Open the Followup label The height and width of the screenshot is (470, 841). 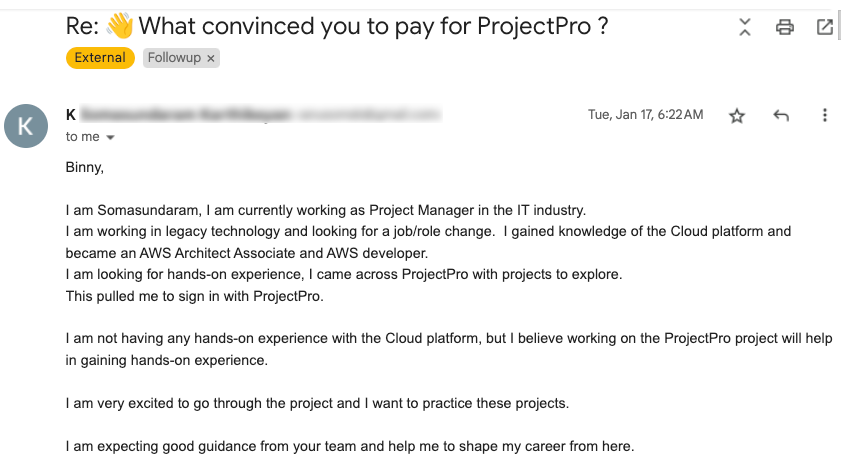coord(173,58)
